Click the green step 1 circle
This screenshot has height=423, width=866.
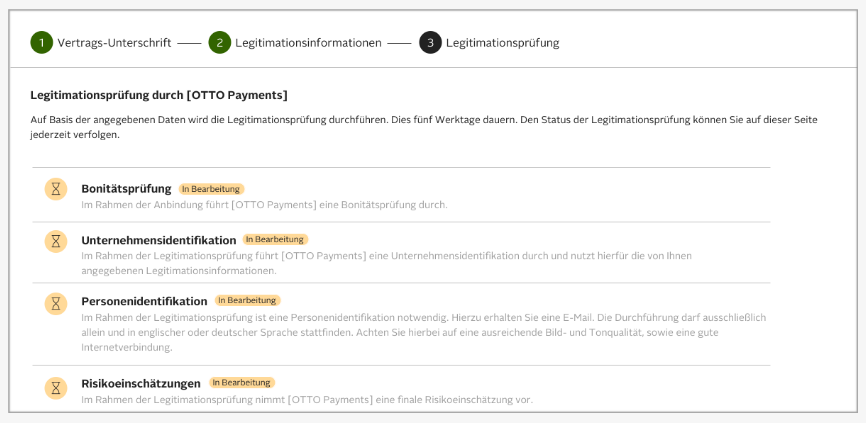(41, 43)
